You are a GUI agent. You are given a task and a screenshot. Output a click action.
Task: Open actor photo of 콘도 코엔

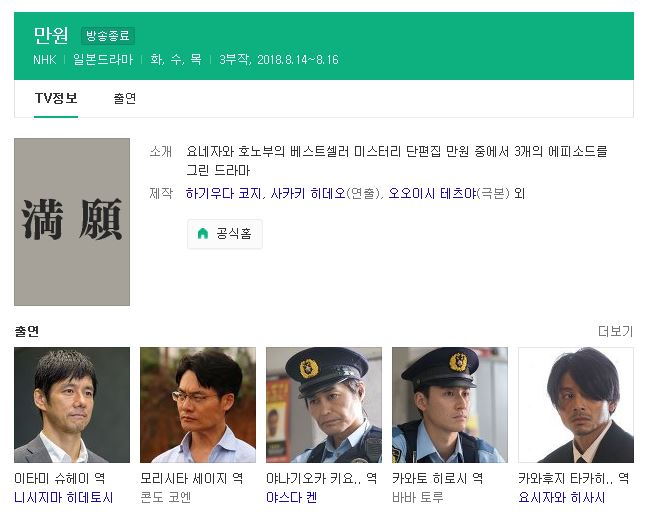coord(198,405)
